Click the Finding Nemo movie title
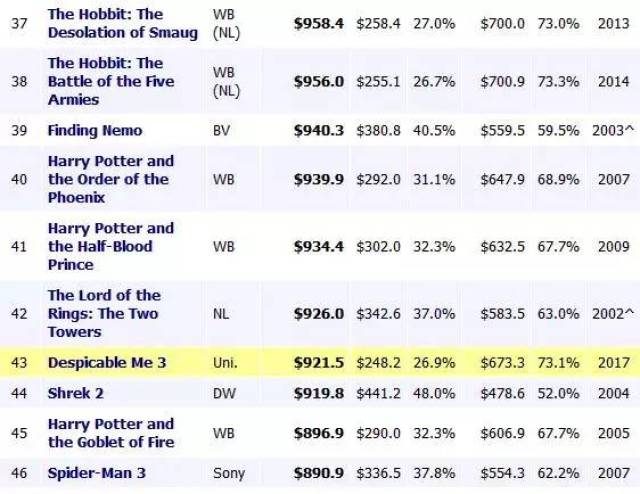The height and width of the screenshot is (494, 640). 95,130
